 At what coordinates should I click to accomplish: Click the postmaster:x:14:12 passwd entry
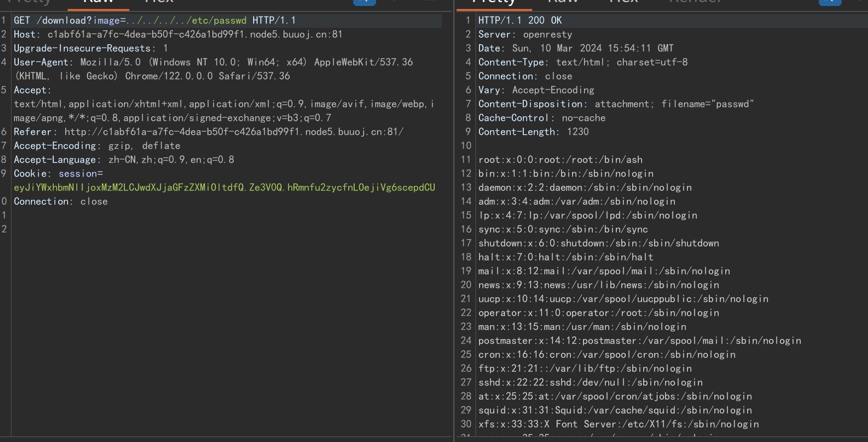tap(640, 341)
